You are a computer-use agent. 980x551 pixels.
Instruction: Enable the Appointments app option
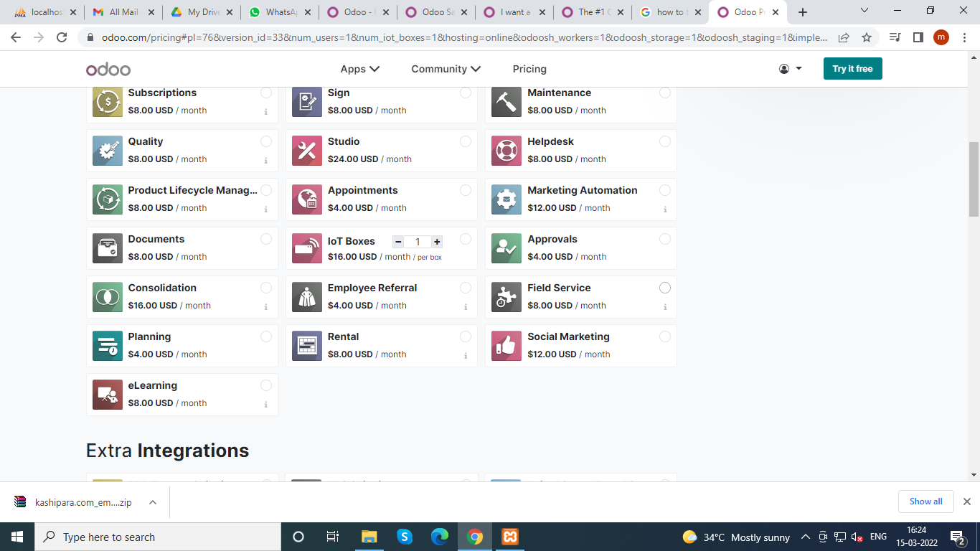pyautogui.click(x=466, y=190)
